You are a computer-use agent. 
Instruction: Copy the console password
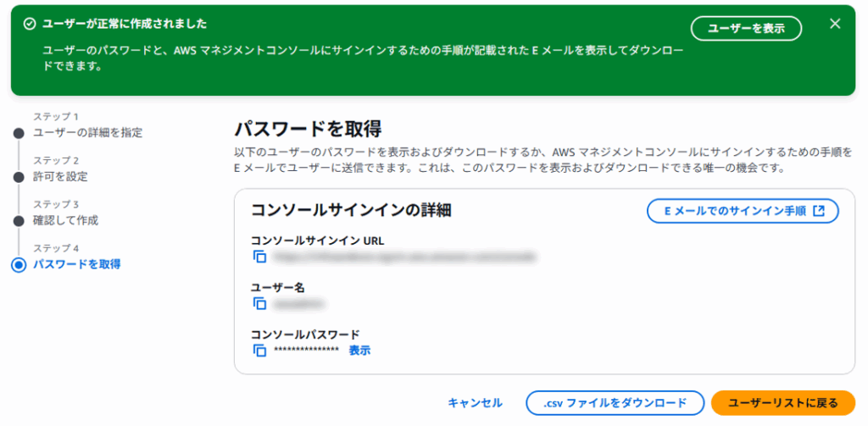tap(260, 351)
